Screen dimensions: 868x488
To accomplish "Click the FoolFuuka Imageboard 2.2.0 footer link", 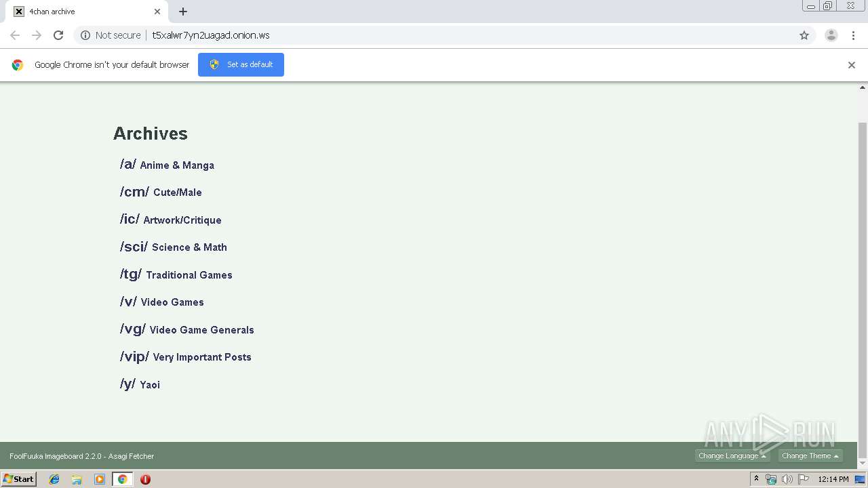I will coord(56,456).
